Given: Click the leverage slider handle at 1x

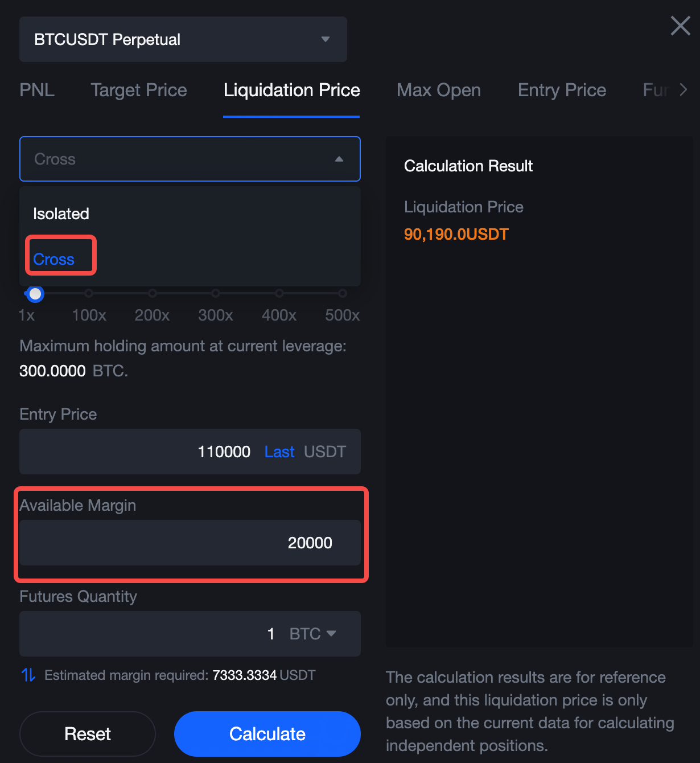Looking at the screenshot, I should click(35, 294).
